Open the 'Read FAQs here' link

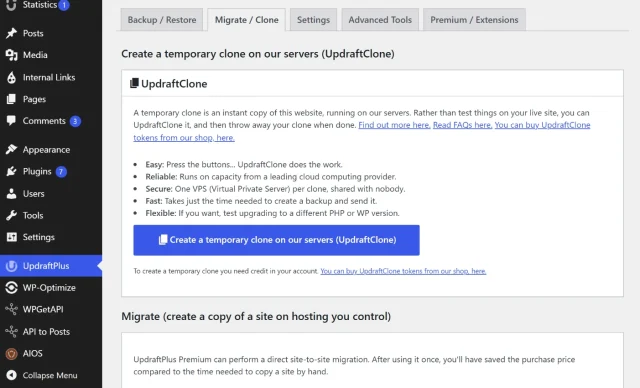coord(462,125)
